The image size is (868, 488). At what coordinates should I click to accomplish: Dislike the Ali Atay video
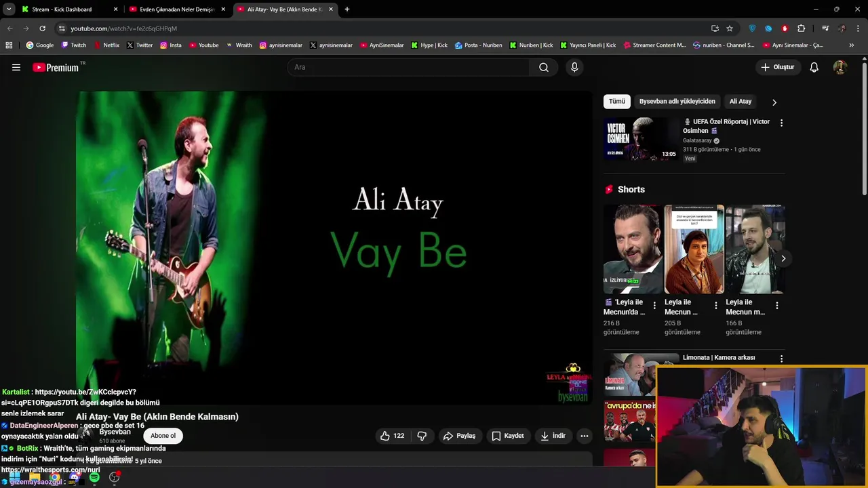(422, 436)
